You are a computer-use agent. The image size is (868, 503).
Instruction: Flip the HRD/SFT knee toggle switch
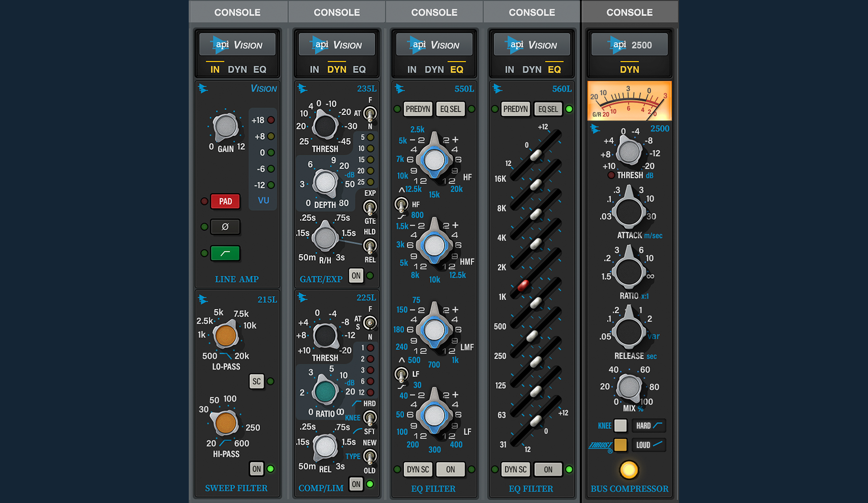(x=370, y=418)
